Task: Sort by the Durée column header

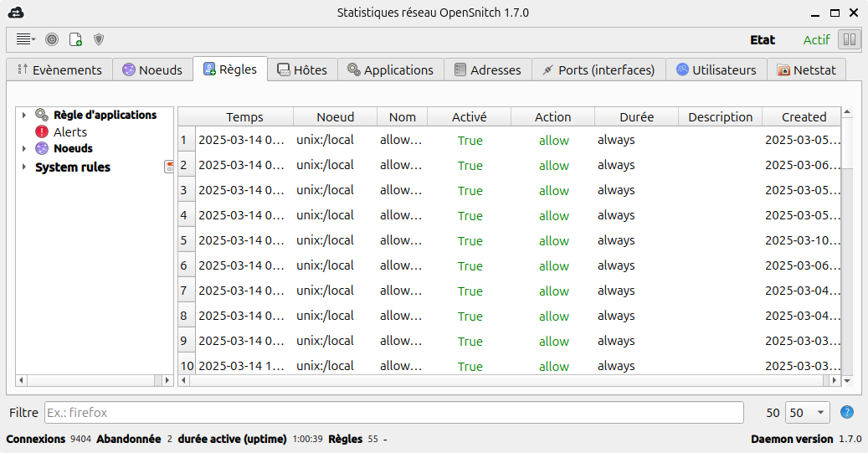Action: (637, 117)
